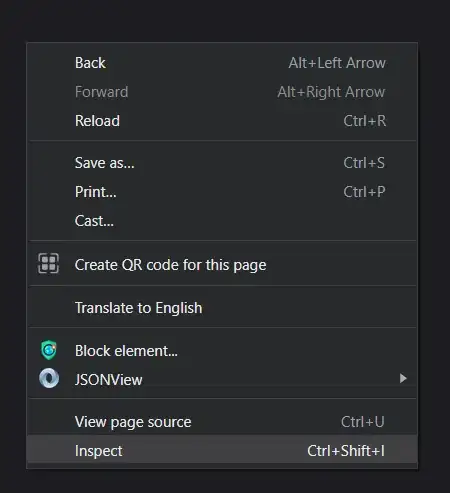Click the Alt+Left Arrow shortcut label
This screenshot has height=493, width=450.
pyautogui.click(x=337, y=63)
